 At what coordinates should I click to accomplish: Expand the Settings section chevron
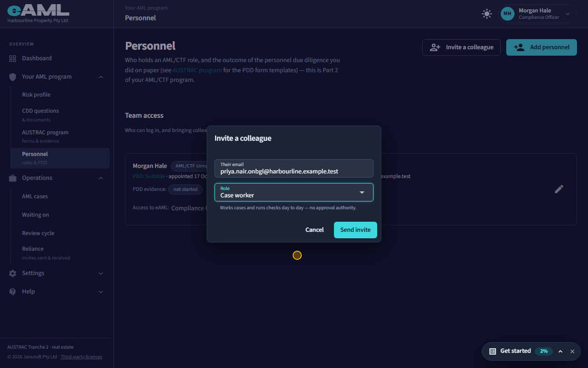(x=101, y=273)
